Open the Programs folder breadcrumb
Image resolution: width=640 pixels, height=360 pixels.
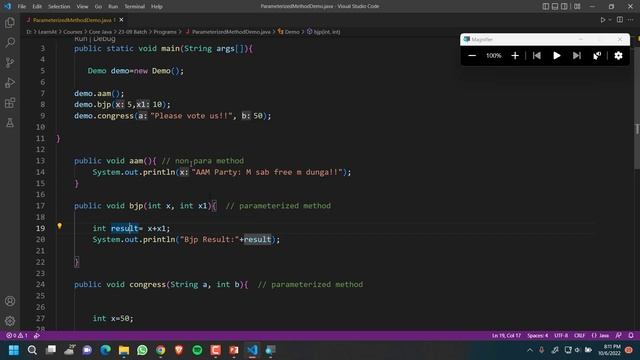pos(165,31)
